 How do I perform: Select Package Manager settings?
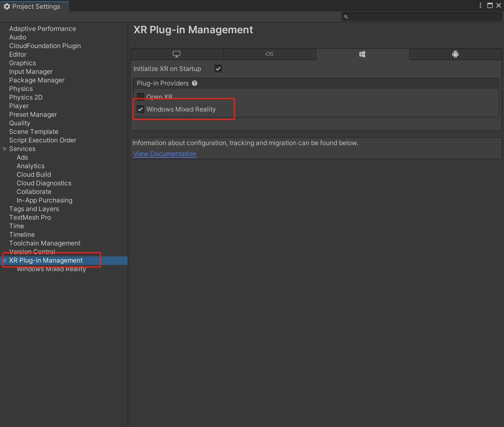click(x=37, y=80)
